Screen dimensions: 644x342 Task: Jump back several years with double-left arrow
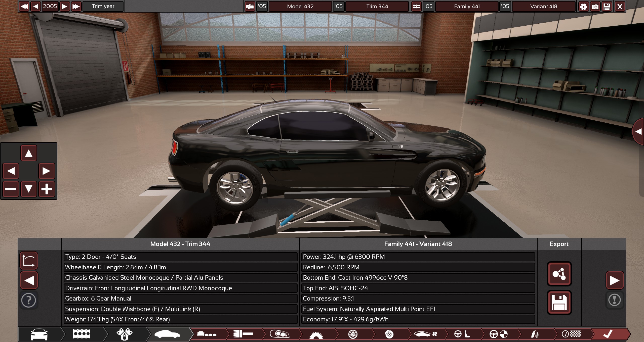pos(24,6)
